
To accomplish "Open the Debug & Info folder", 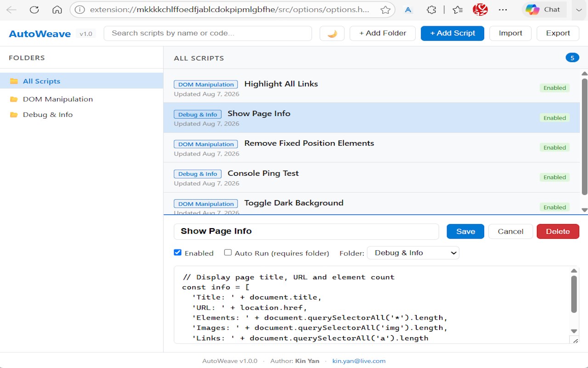I will pos(82,115).
